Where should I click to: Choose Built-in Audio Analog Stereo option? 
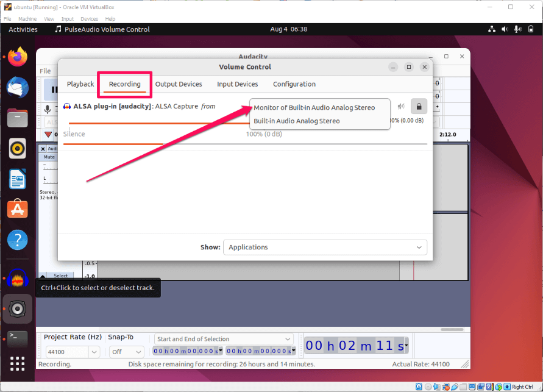coord(296,121)
